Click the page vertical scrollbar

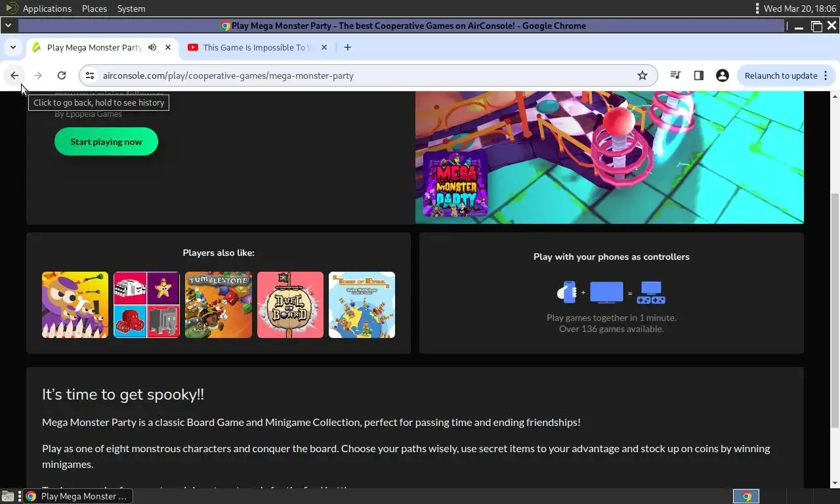[835, 311]
